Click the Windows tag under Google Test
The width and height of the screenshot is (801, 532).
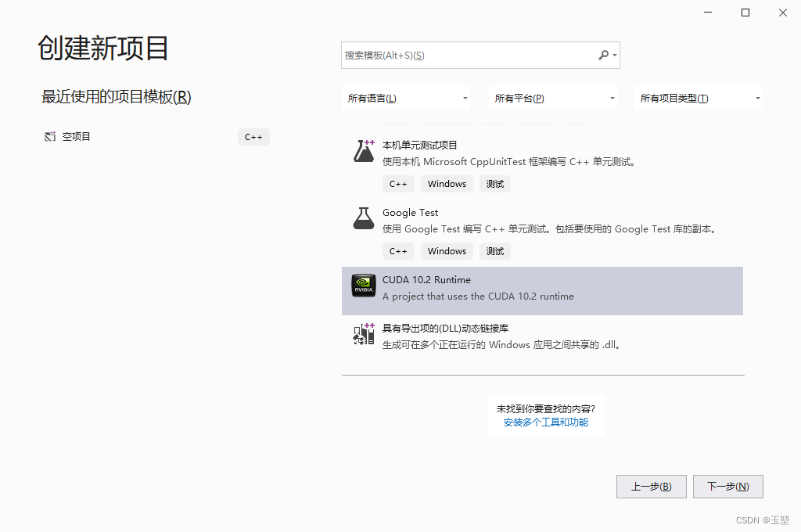tap(447, 250)
